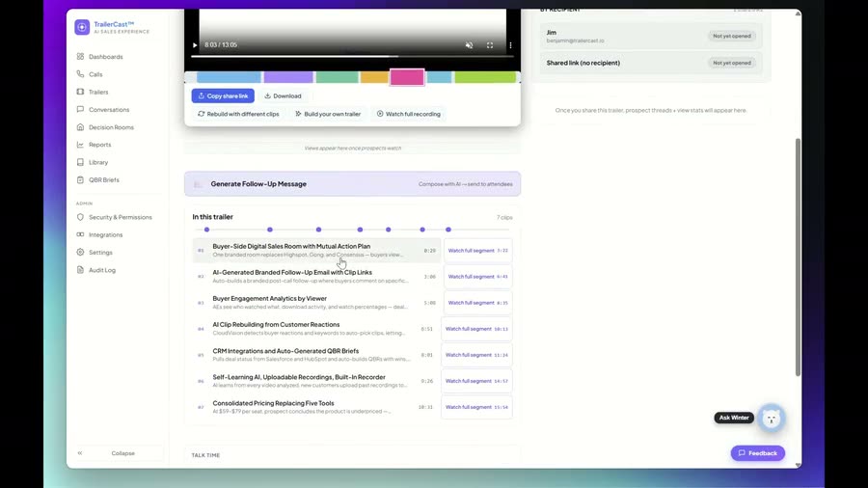Watch full segment for CRM Integrations
The image size is (868, 488).
[476, 355]
